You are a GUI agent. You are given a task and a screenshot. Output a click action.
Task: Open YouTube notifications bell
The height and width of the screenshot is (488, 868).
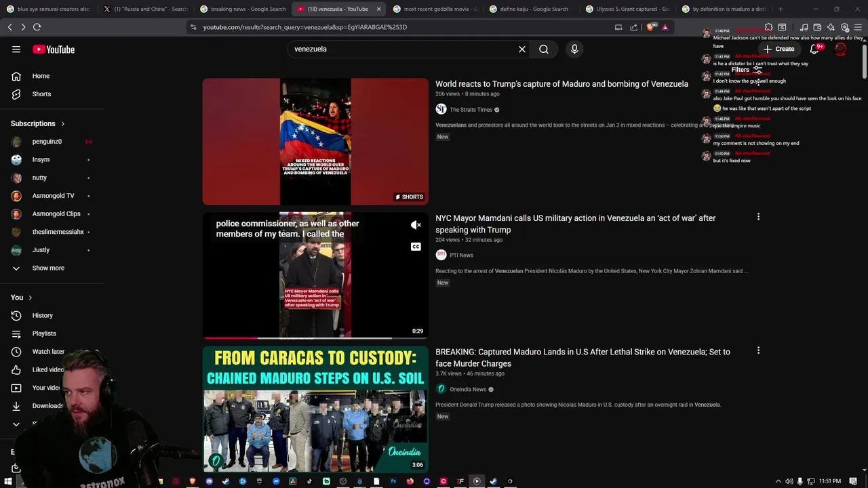coord(814,49)
